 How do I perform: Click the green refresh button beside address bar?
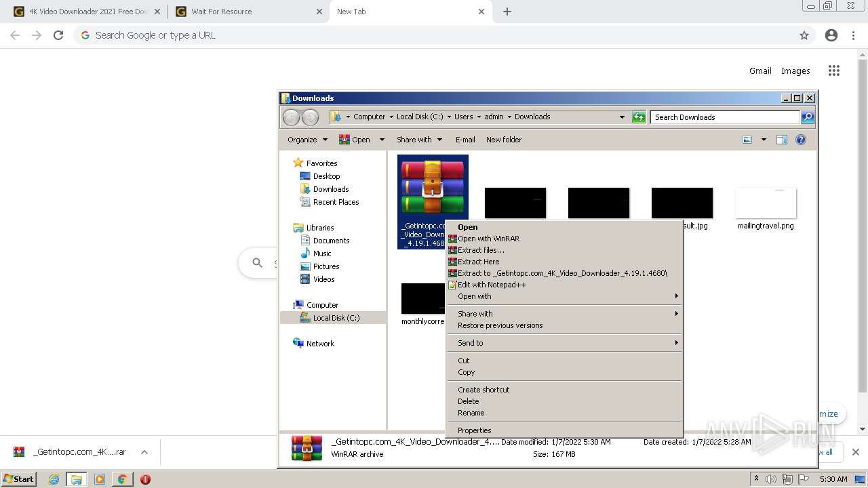click(639, 117)
